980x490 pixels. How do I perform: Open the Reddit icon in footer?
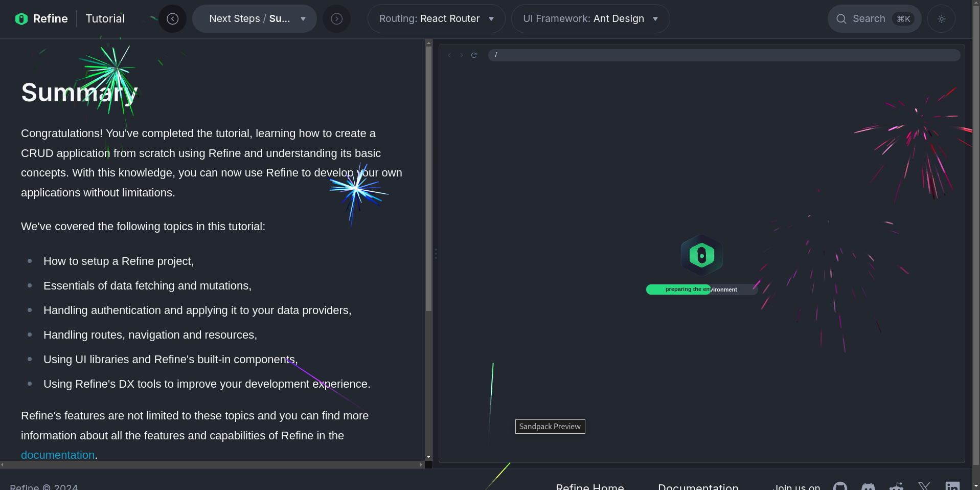point(896,486)
